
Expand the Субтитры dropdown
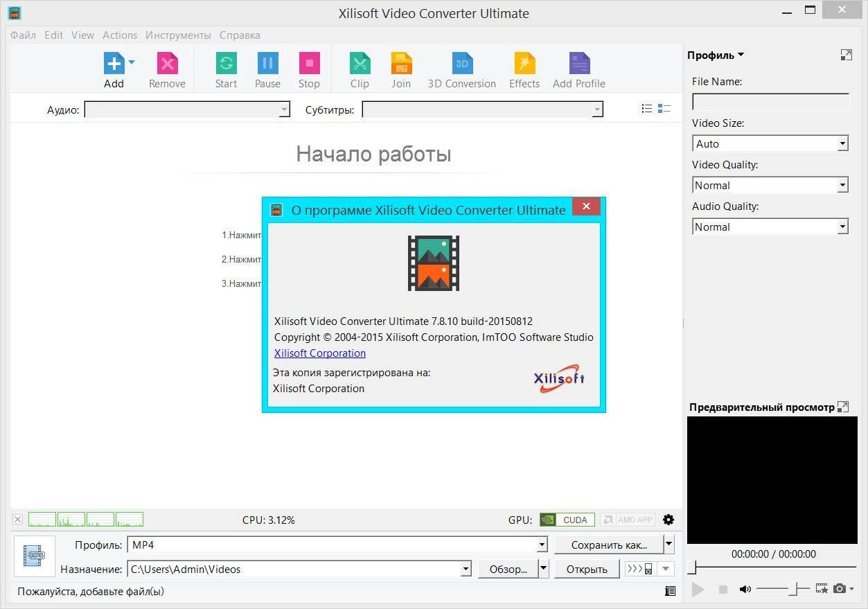click(x=597, y=109)
